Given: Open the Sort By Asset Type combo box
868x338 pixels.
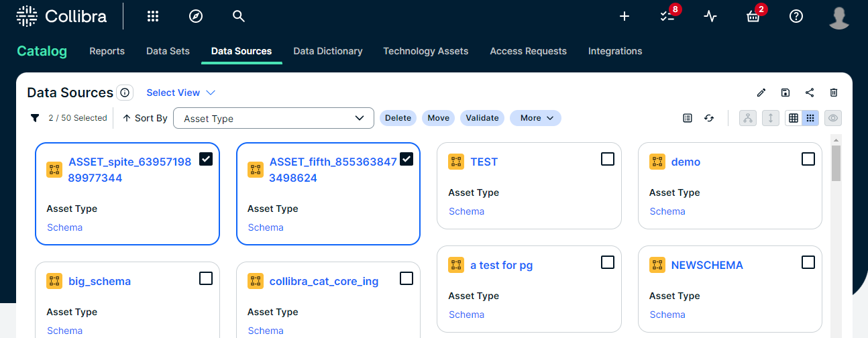Looking at the screenshot, I should (x=273, y=118).
